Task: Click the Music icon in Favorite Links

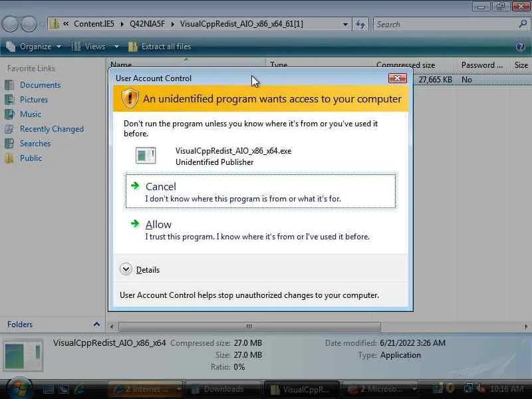Action: tap(9, 114)
